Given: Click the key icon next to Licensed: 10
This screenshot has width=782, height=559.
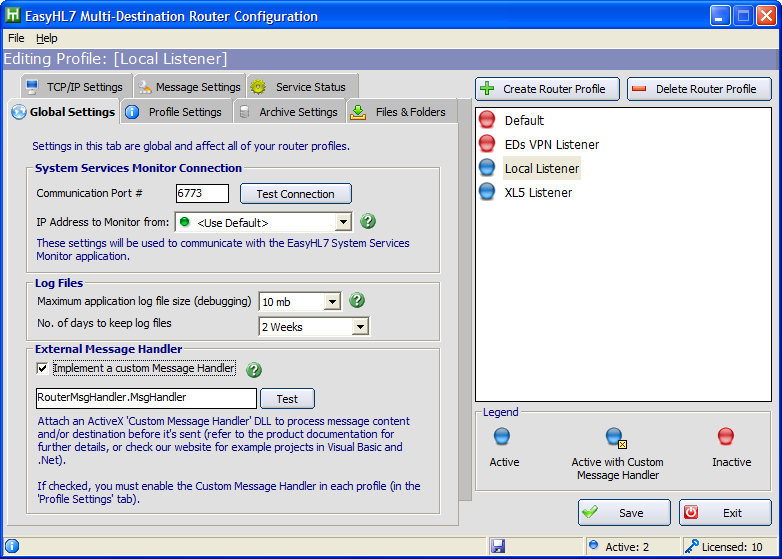Looking at the screenshot, I should [x=692, y=546].
